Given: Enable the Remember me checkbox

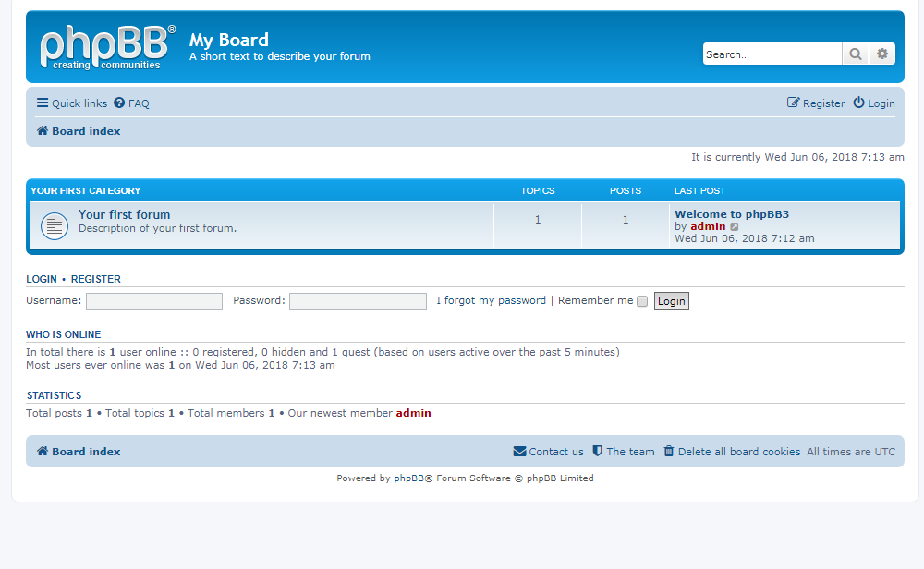Looking at the screenshot, I should pos(641,301).
